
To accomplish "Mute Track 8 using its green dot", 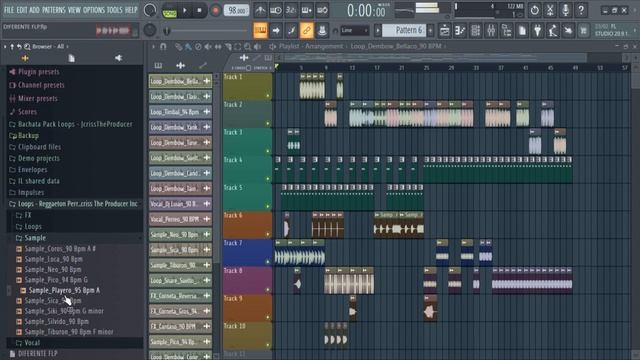I will tap(268, 290).
